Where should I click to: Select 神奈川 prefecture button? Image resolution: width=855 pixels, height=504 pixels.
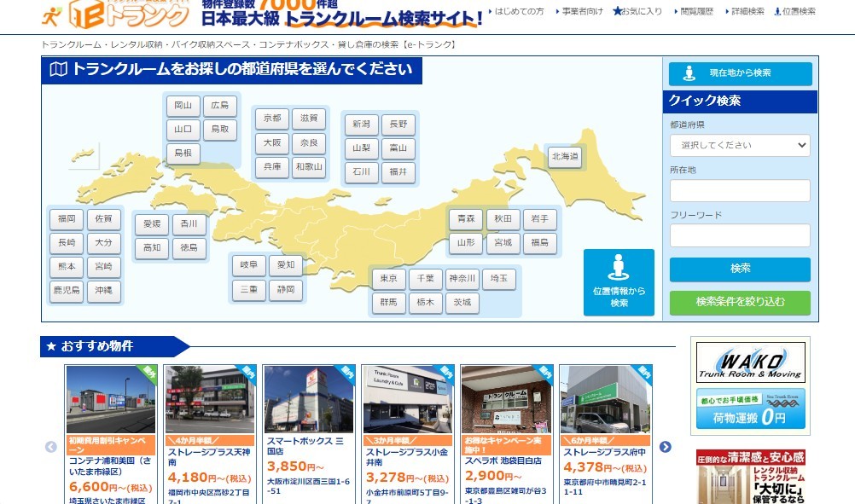[x=462, y=278]
